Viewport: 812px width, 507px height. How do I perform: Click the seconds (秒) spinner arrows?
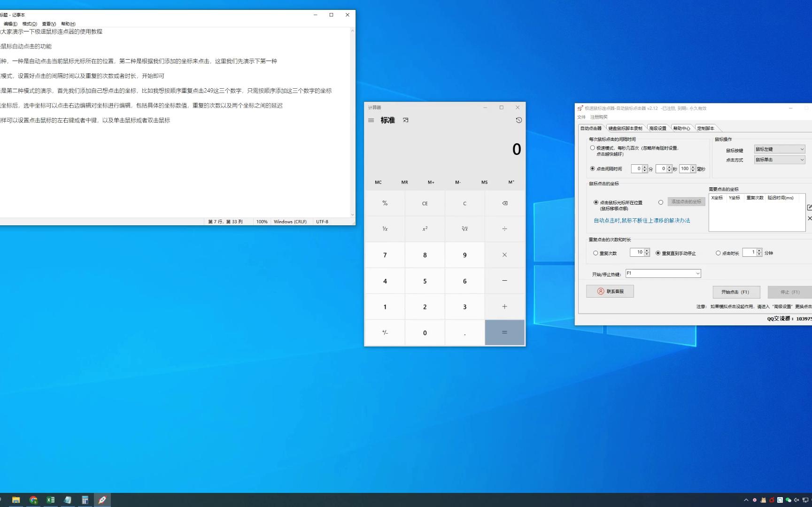coord(669,169)
